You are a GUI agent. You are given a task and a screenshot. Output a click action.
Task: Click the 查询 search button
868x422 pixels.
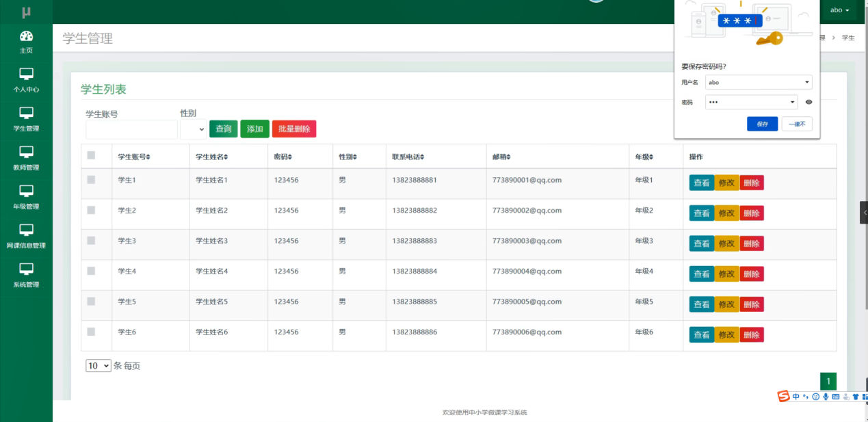pyautogui.click(x=223, y=129)
